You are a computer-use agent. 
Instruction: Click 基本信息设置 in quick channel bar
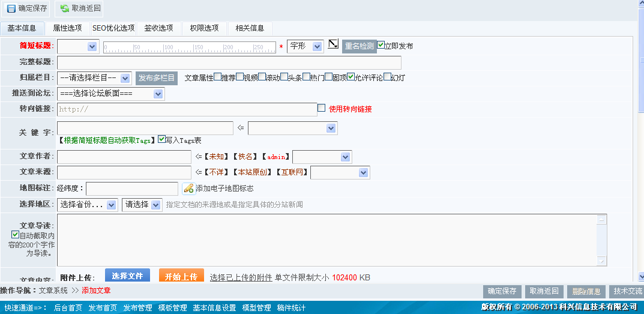pos(214,307)
